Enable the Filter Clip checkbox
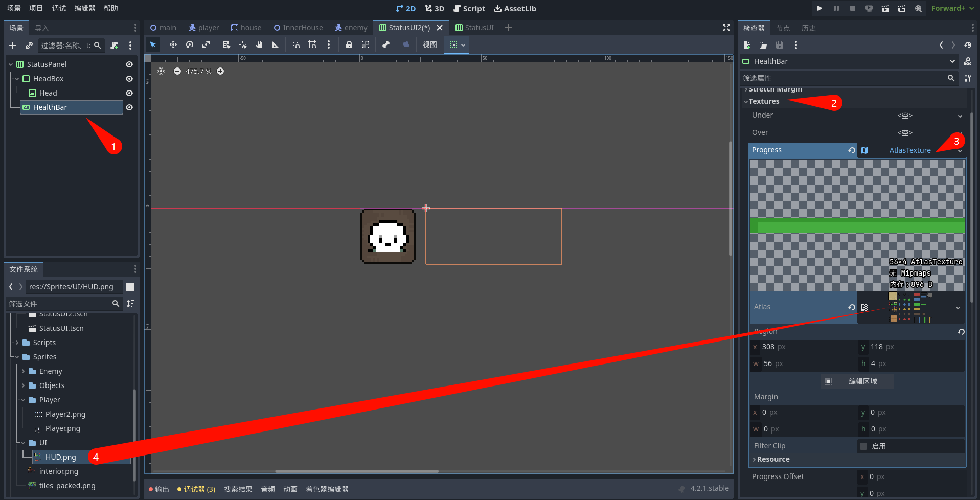 click(x=863, y=446)
